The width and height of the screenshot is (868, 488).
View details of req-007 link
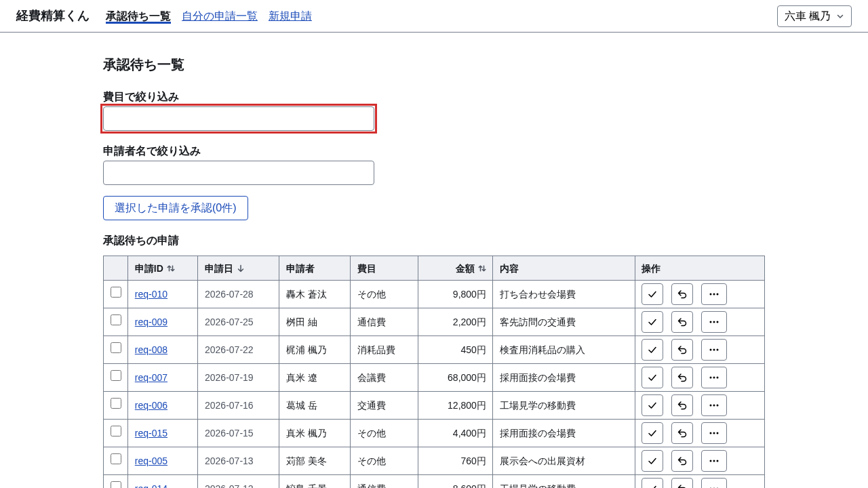coord(151,378)
